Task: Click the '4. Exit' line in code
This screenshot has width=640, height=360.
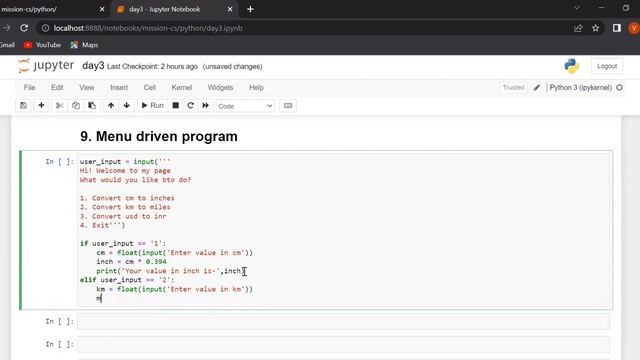Action: [x=102, y=225]
